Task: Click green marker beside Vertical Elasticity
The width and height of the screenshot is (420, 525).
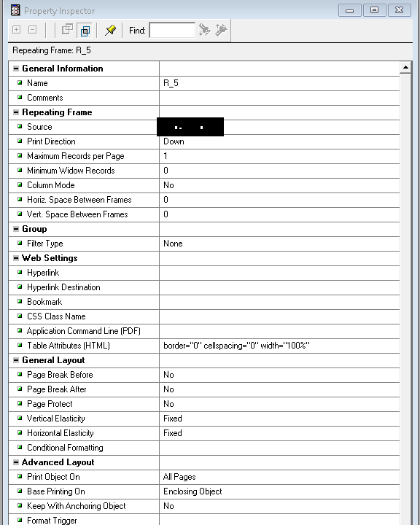Action: pyautogui.click(x=20, y=418)
